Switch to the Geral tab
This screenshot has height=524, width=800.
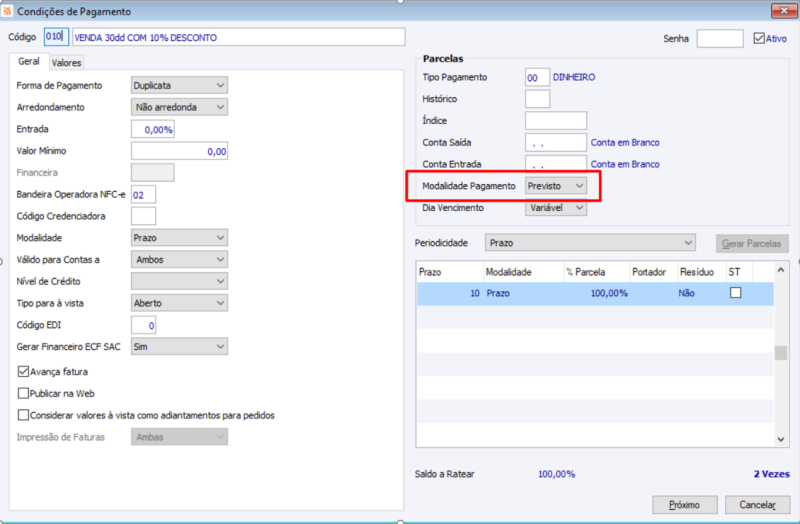[29, 61]
